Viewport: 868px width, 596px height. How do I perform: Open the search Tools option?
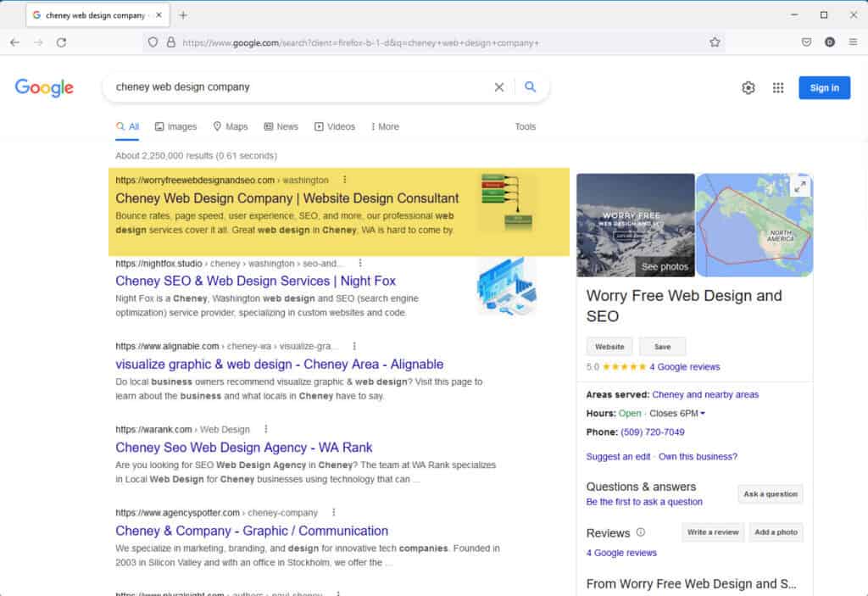click(526, 127)
